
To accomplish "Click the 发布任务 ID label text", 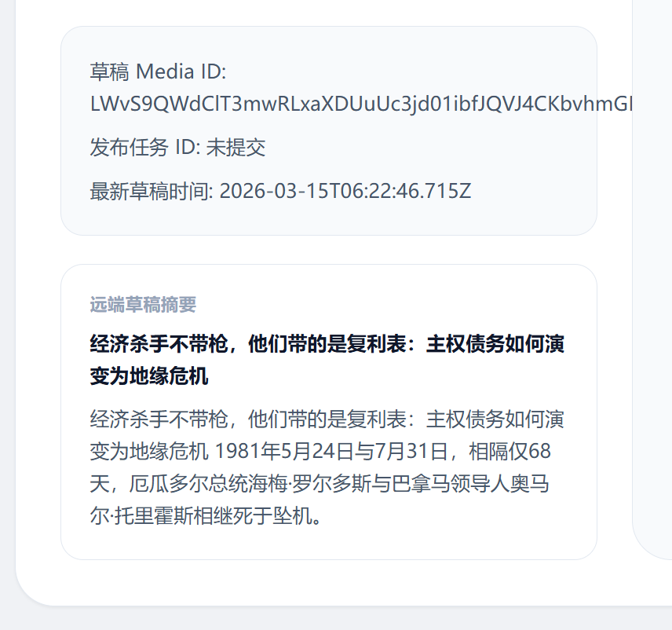I will tap(145, 148).
